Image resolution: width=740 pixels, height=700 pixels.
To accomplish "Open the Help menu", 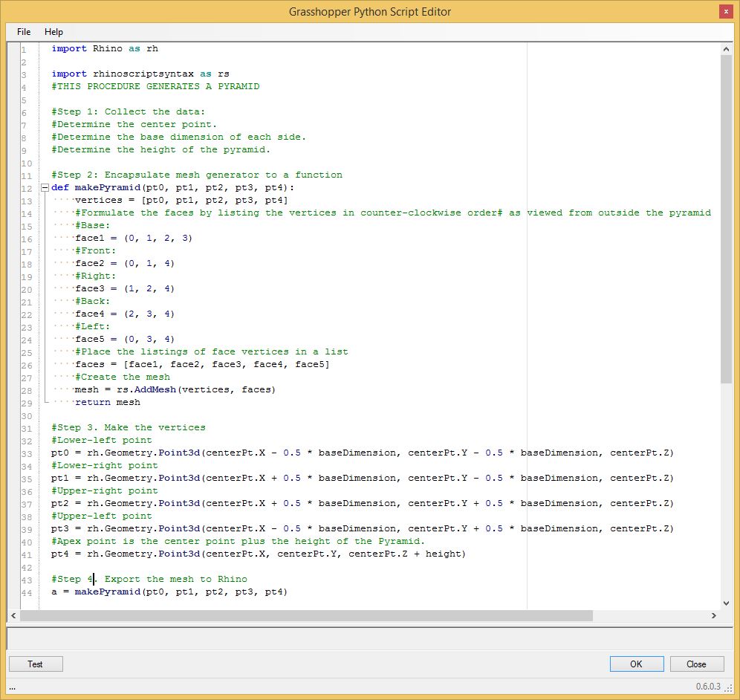I will click(x=53, y=32).
